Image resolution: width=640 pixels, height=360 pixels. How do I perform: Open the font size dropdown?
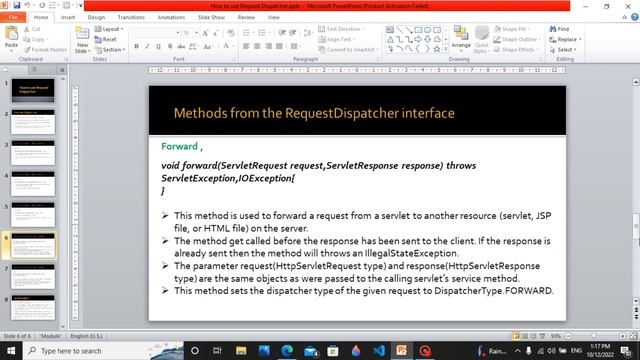coord(196,33)
